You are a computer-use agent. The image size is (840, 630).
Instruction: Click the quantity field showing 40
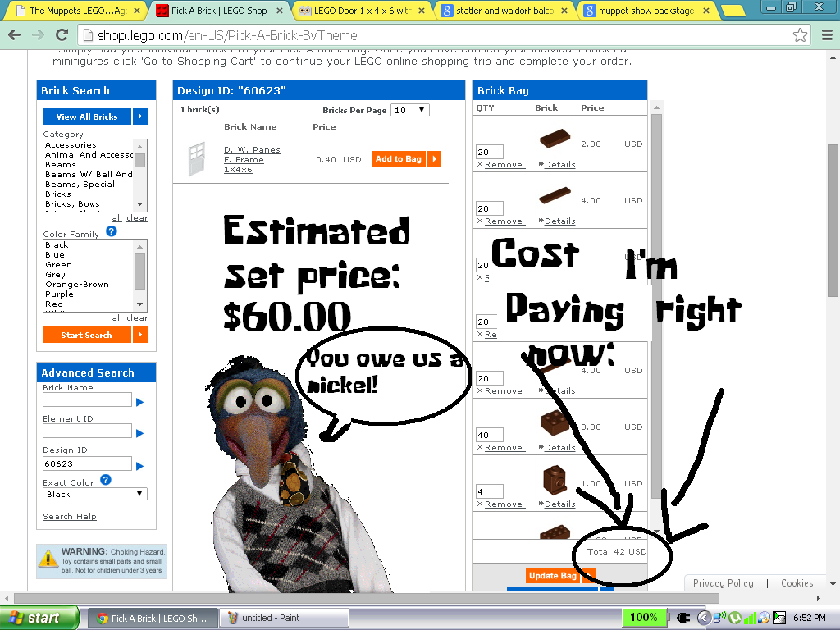[490, 435]
